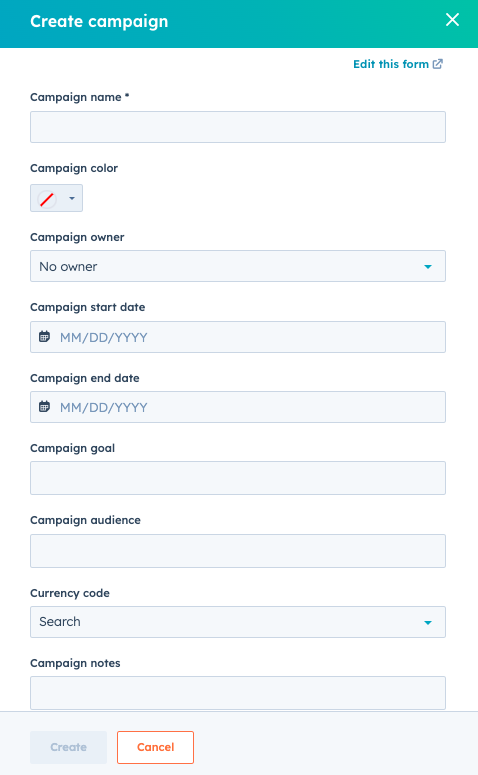
Task: Open the Campaign color dropdown arrow
Action: [x=72, y=198]
